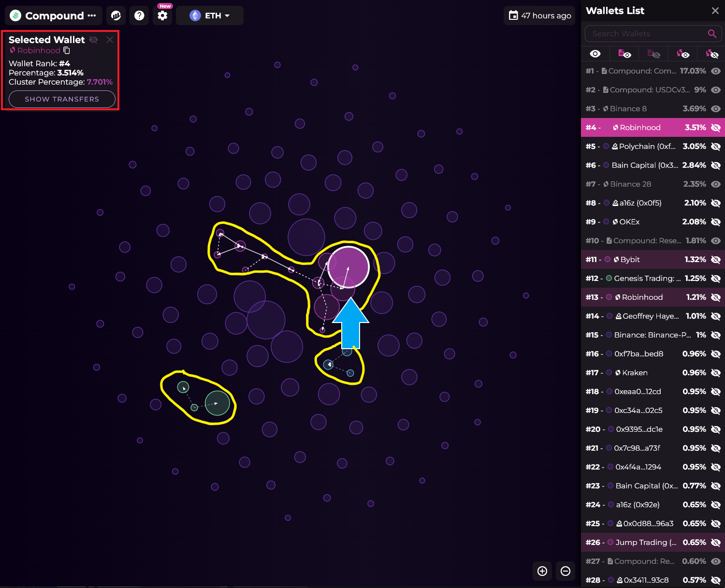This screenshot has height=588, width=725.
Task: Open the 47 hours ago snapshot picker
Action: [x=539, y=15]
